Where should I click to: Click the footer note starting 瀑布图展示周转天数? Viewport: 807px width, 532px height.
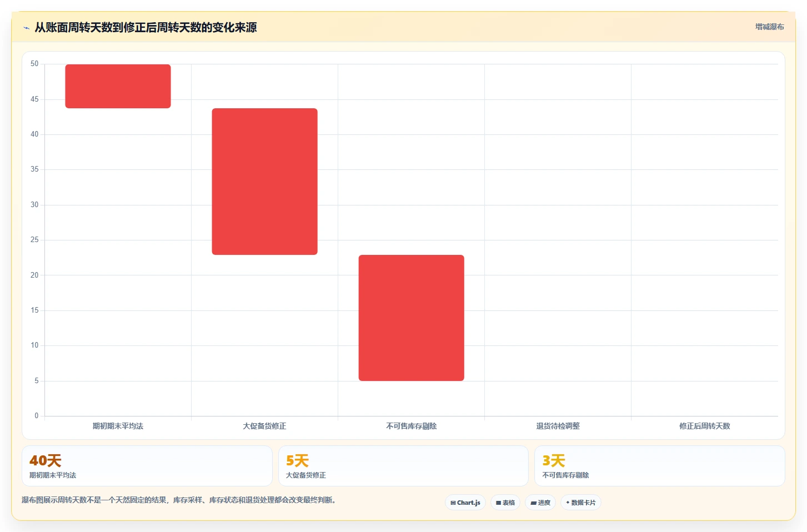(x=180, y=500)
